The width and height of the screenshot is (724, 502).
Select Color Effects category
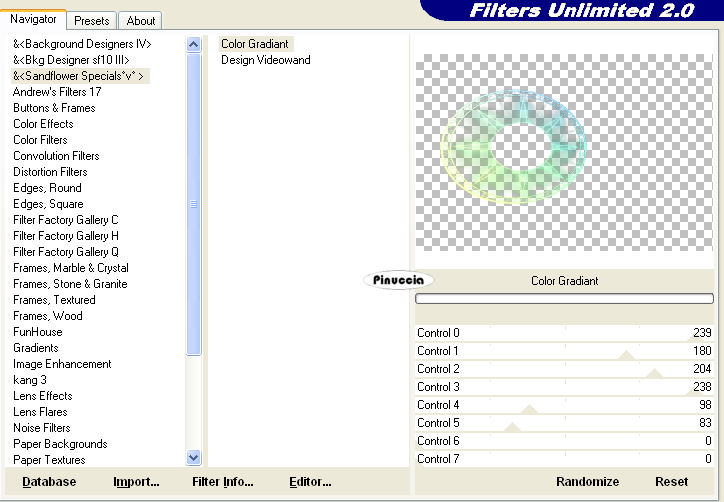point(43,124)
